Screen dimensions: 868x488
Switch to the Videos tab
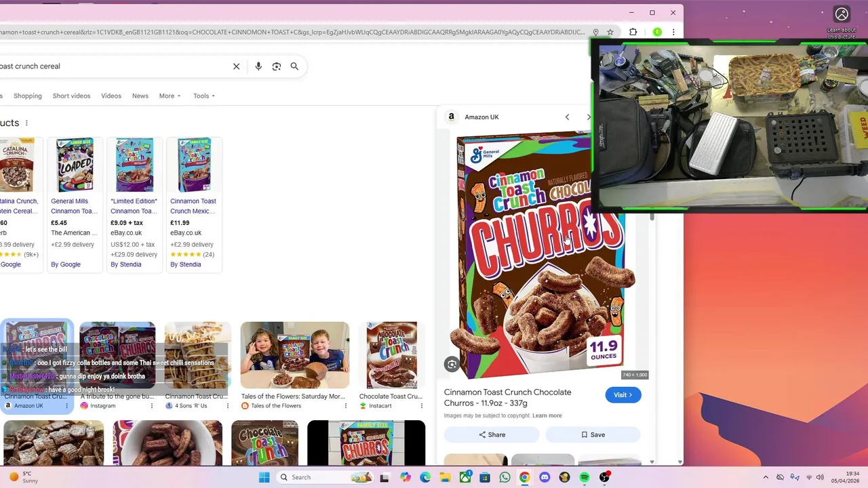111,96
